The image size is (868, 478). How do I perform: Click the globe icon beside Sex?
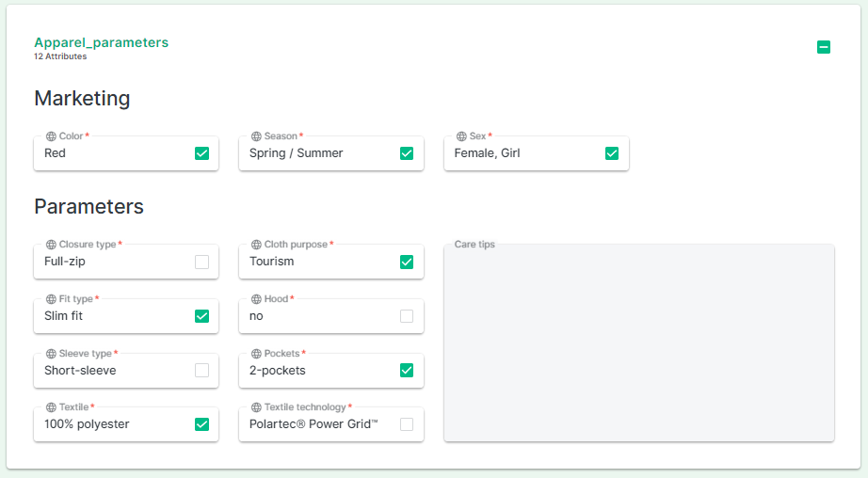pyautogui.click(x=461, y=136)
